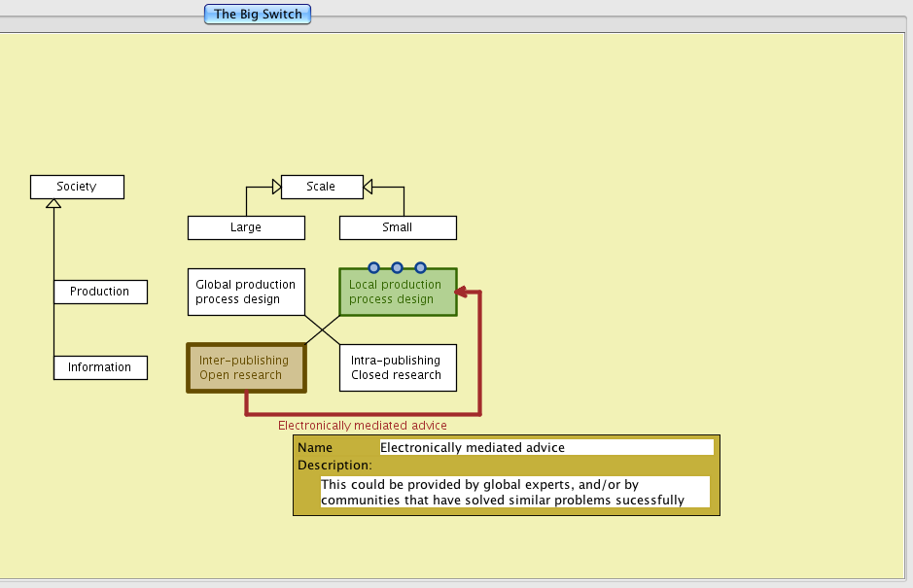Click the left circle handle on the green node
This screenshot has height=588, width=913.
tap(374, 267)
